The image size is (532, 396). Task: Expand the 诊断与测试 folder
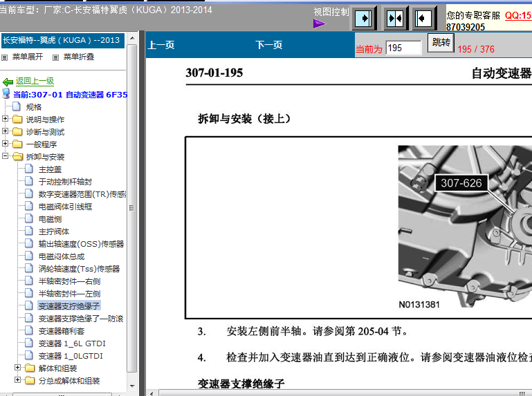pos(5,131)
